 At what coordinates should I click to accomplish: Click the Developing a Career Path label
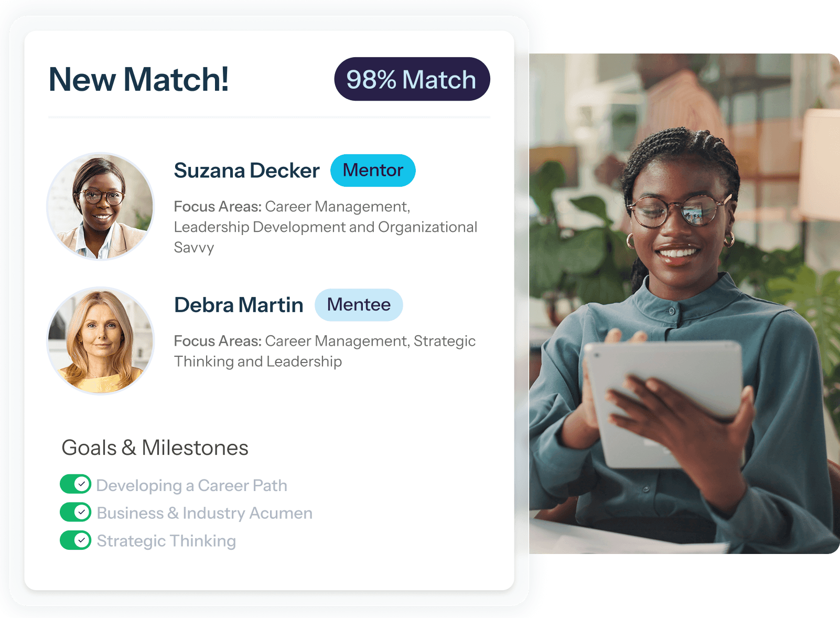click(x=192, y=486)
